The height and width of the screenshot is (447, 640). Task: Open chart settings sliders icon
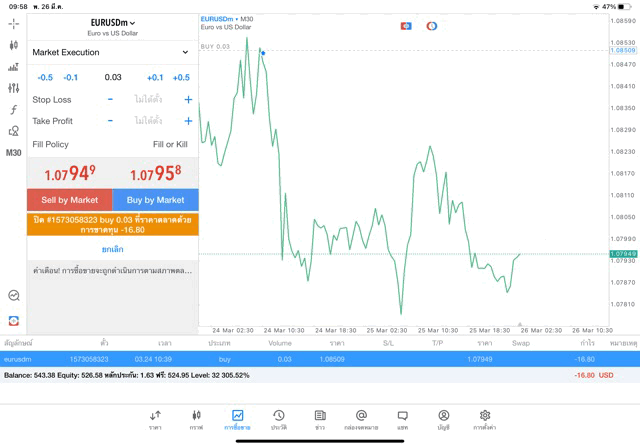[13, 88]
